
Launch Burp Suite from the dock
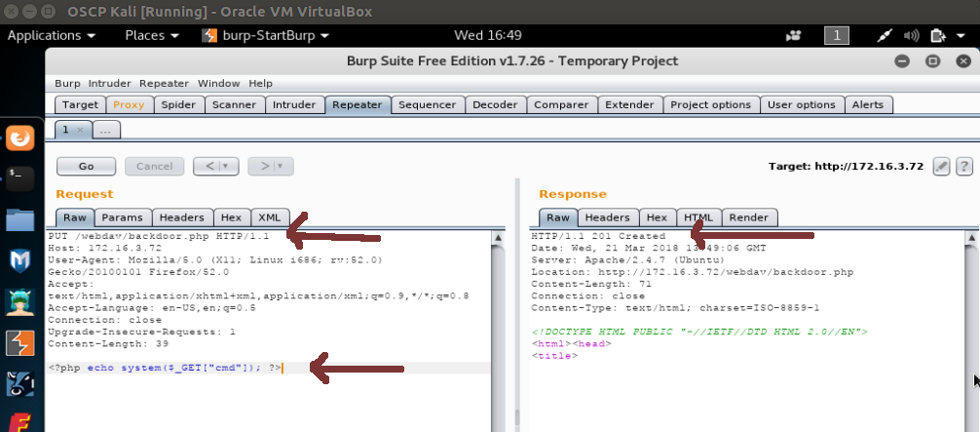pos(20,343)
